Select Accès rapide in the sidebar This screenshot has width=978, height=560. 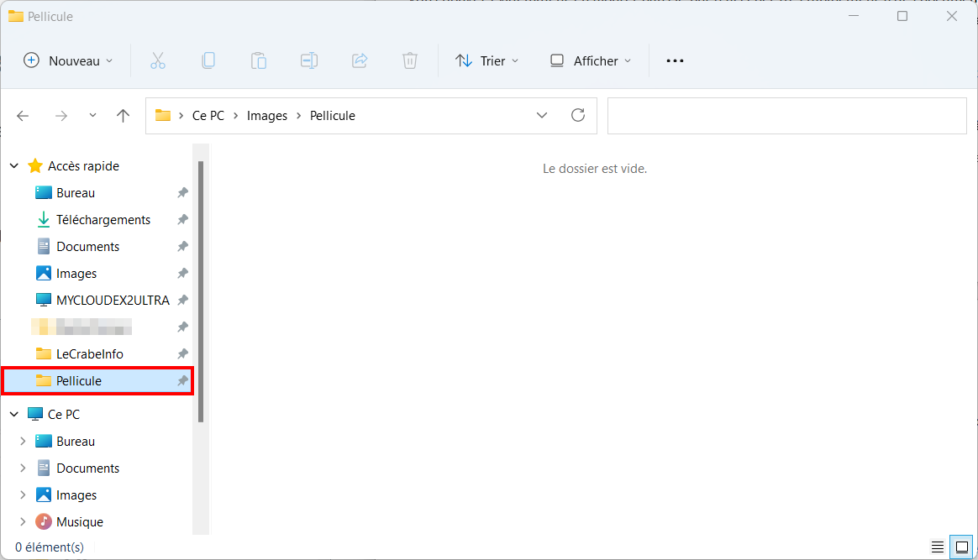pyautogui.click(x=83, y=166)
